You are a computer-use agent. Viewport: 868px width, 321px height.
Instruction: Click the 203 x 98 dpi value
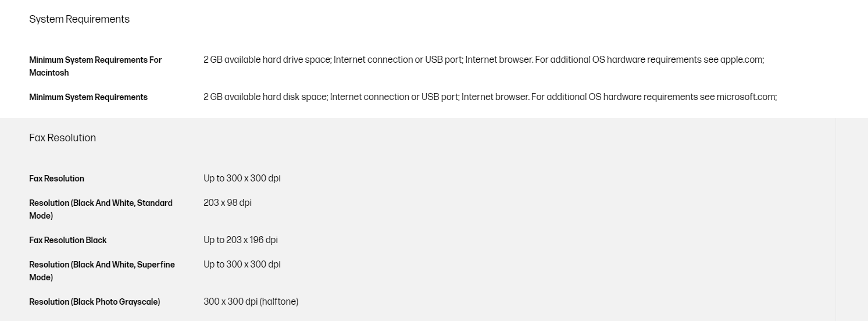coord(227,203)
